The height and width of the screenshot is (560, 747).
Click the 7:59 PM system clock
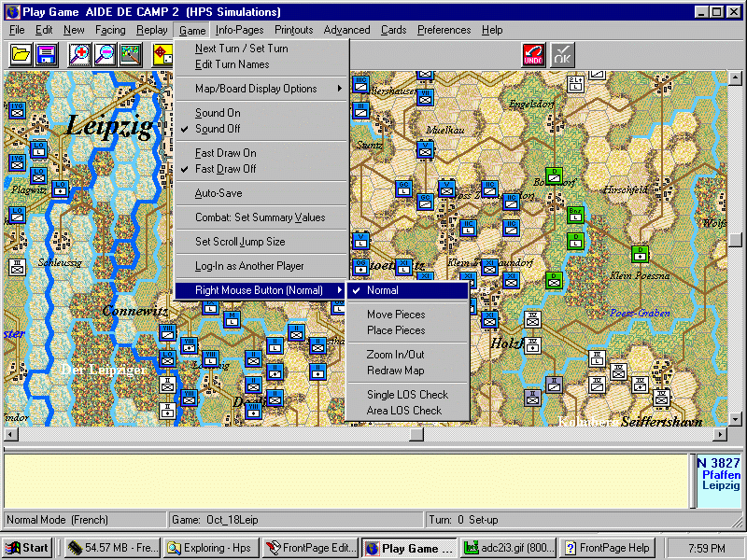707,548
